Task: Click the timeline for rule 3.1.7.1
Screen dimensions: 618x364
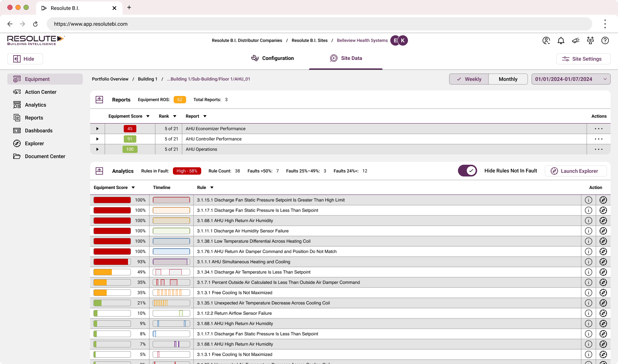Action: (x=171, y=282)
